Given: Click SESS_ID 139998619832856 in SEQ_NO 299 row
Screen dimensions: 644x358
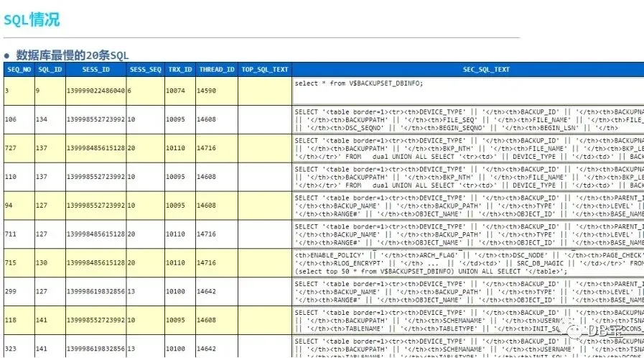Looking at the screenshot, I should click(x=95, y=291).
